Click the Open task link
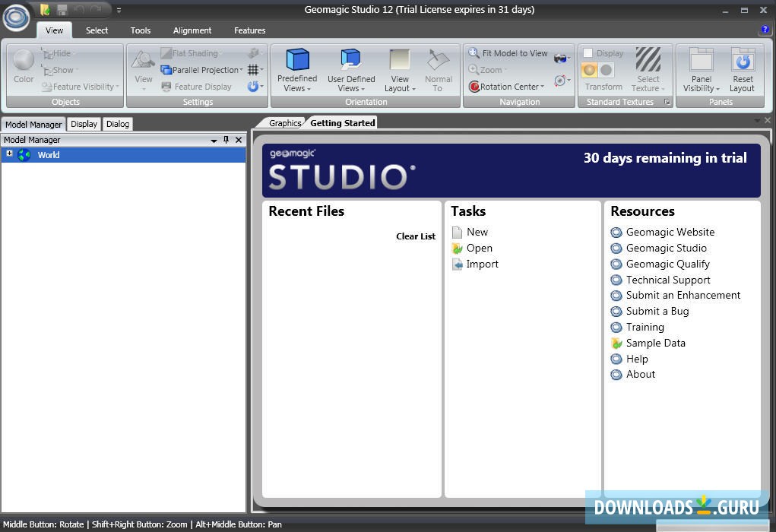The height and width of the screenshot is (532, 776). coord(472,248)
